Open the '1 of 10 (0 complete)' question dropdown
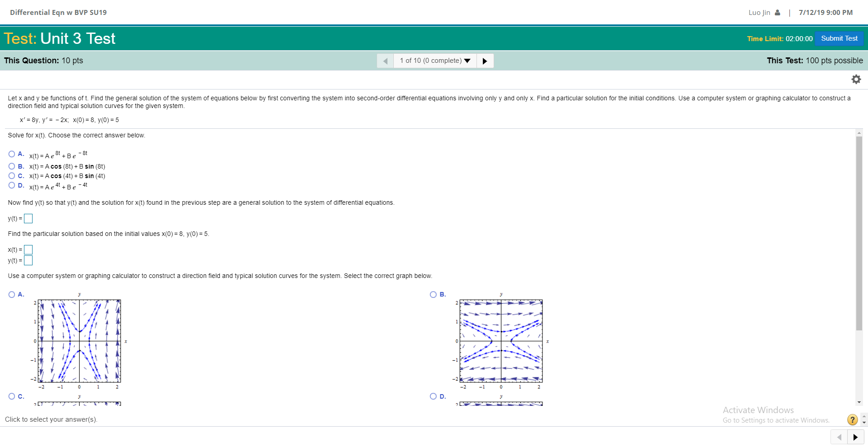 pyautogui.click(x=435, y=61)
